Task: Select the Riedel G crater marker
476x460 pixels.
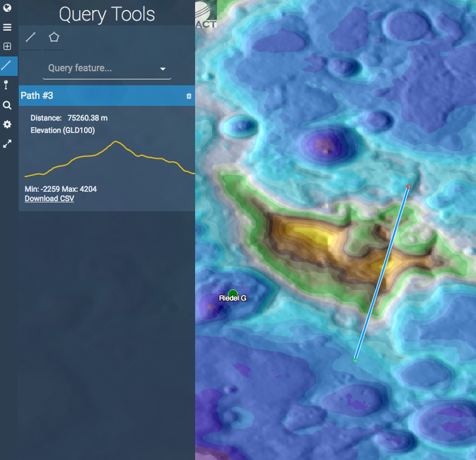Action: (233, 292)
